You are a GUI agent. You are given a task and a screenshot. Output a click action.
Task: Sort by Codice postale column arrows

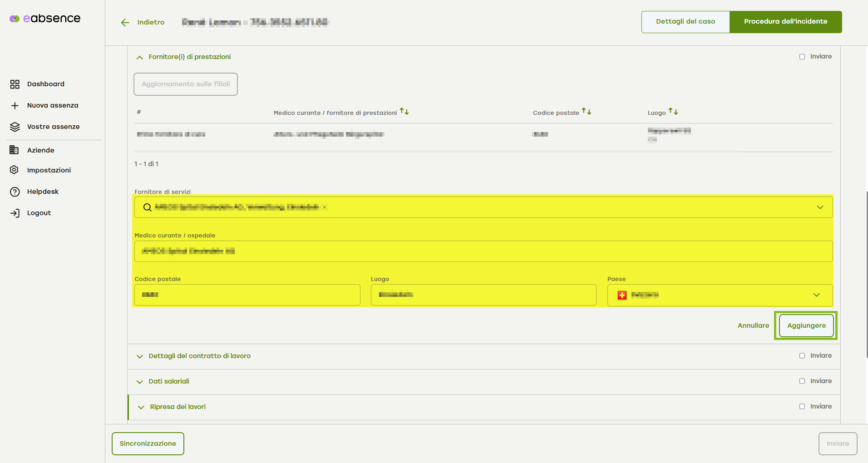(587, 112)
